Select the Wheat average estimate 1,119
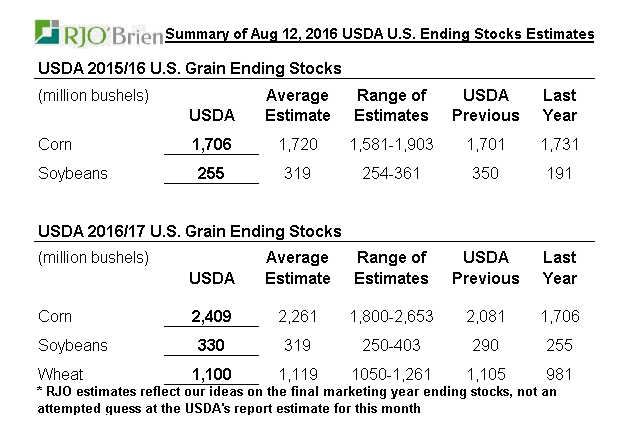Image resolution: width=630 pixels, height=430 pixels. tap(297, 373)
